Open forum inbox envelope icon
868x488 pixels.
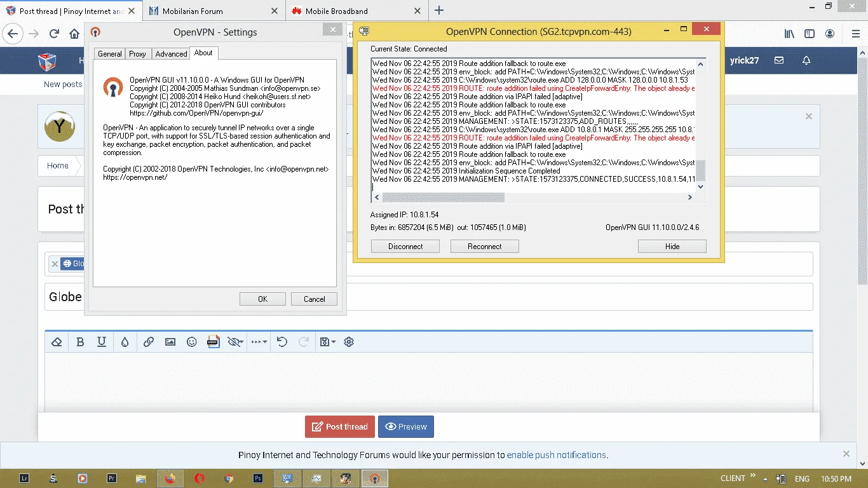point(779,60)
